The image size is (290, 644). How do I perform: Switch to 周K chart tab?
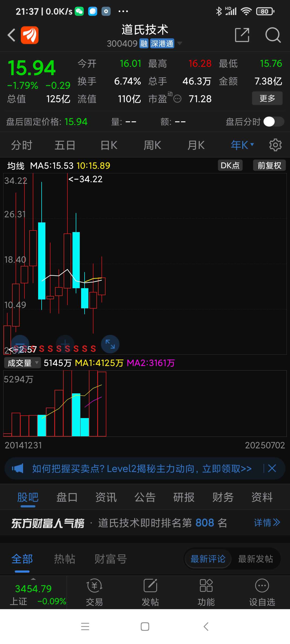[x=152, y=145]
